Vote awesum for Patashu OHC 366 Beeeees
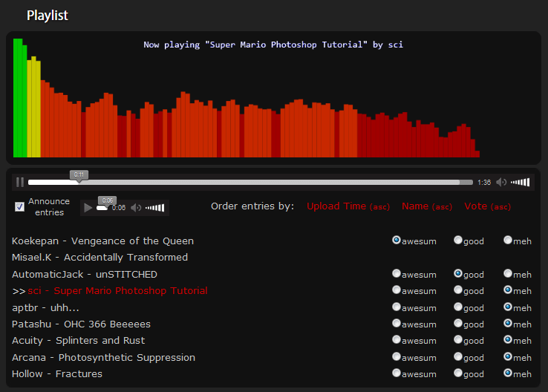This screenshot has width=548, height=392. pos(397,323)
